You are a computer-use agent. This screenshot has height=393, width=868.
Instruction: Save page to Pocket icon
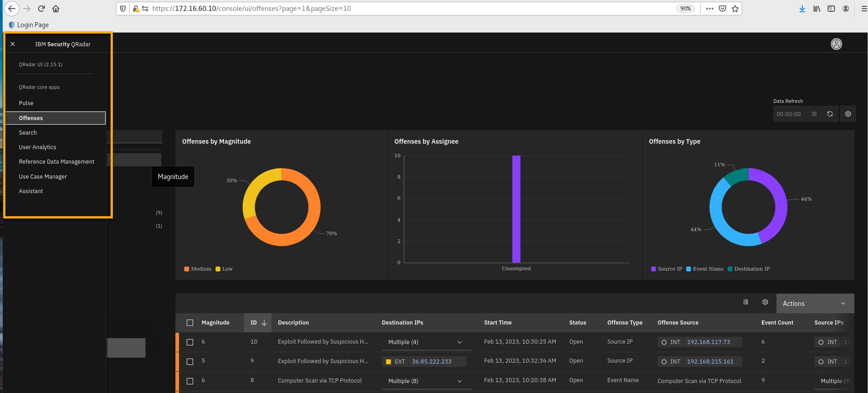[x=723, y=9]
